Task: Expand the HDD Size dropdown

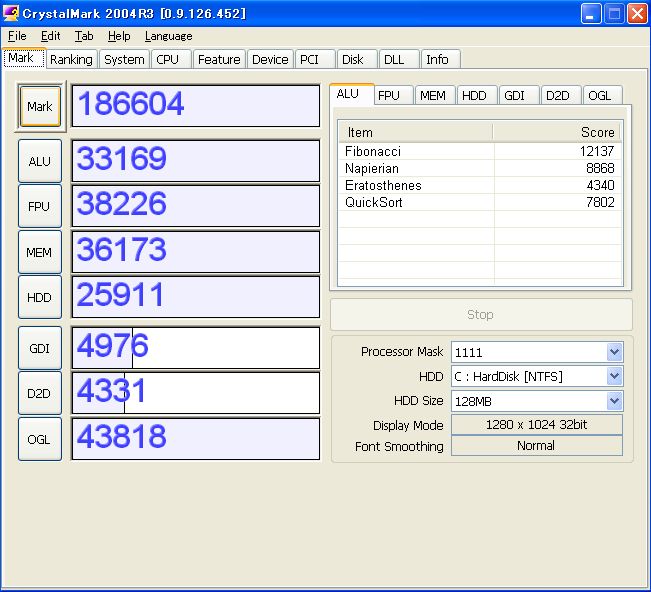Action: [614, 401]
